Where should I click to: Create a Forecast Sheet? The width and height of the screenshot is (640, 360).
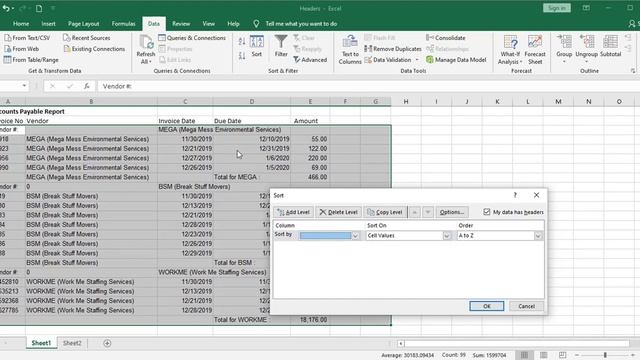tap(535, 50)
